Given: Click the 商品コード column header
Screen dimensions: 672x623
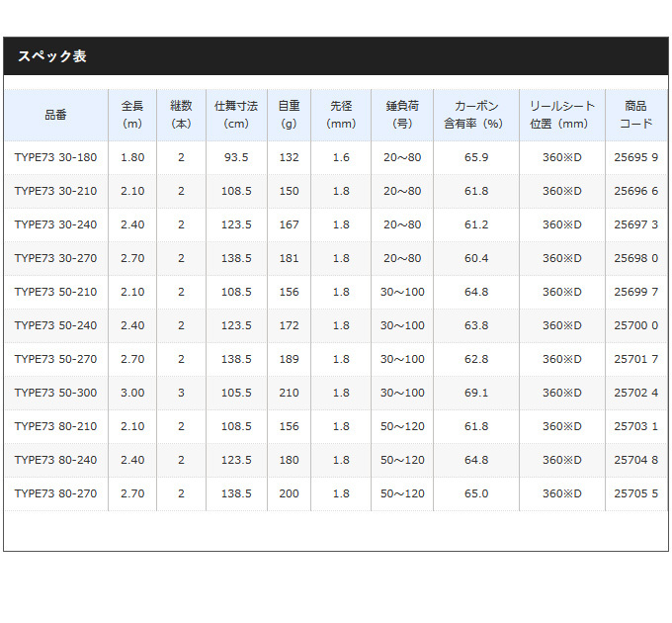Looking at the screenshot, I should 635,115.
